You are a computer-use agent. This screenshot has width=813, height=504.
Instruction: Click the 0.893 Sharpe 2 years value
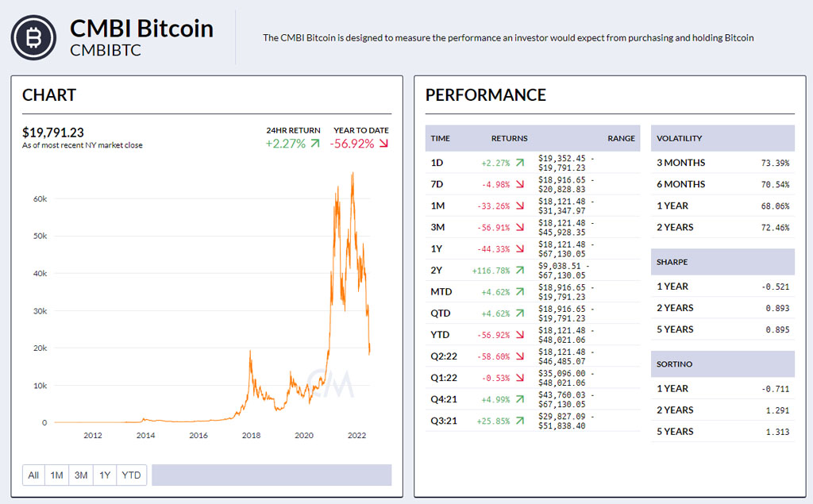pos(777,308)
